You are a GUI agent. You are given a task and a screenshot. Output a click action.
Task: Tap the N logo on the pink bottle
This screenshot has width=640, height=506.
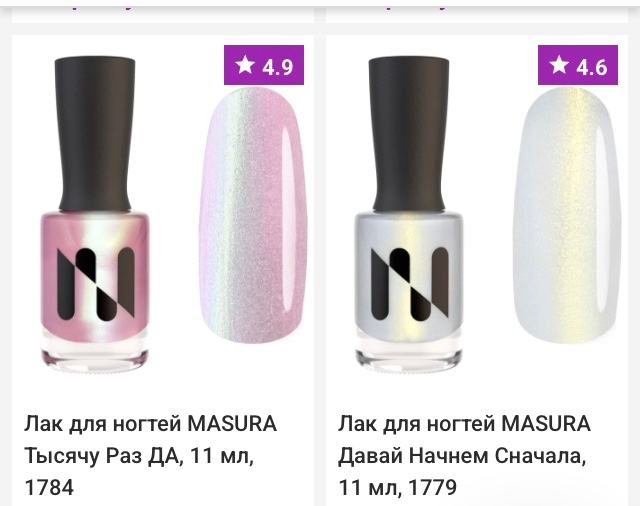pos(96,283)
